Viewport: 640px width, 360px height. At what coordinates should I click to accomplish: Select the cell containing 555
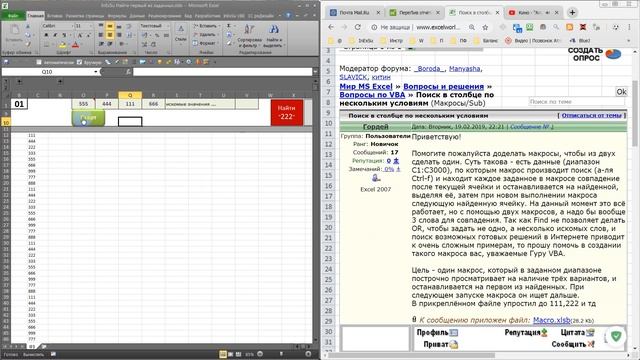pyautogui.click(x=83, y=104)
